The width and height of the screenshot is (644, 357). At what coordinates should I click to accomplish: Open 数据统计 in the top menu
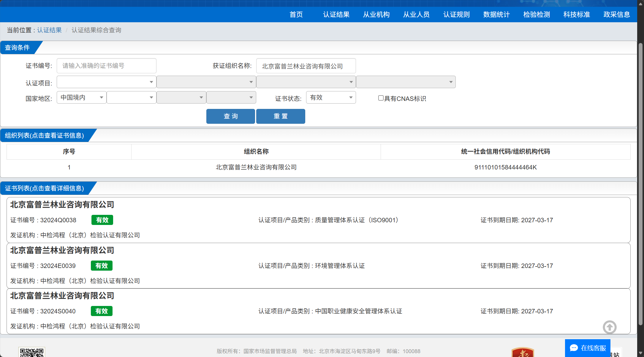tap(496, 15)
